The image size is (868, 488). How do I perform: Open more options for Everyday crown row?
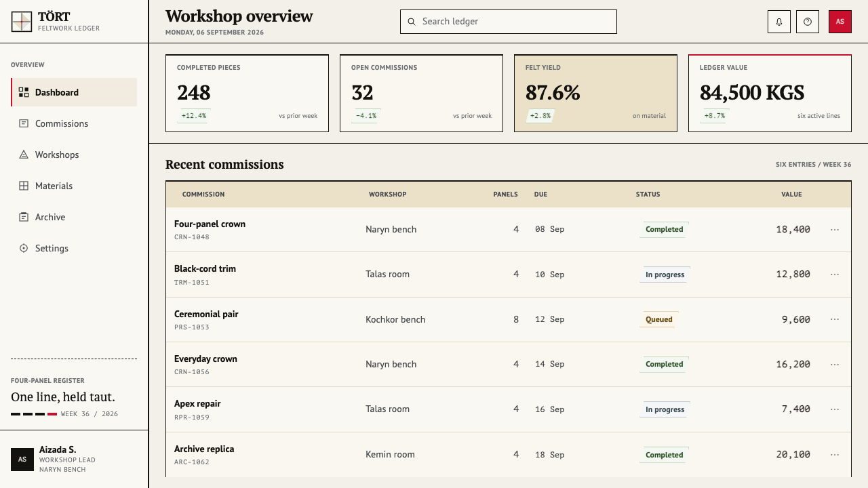(x=835, y=364)
